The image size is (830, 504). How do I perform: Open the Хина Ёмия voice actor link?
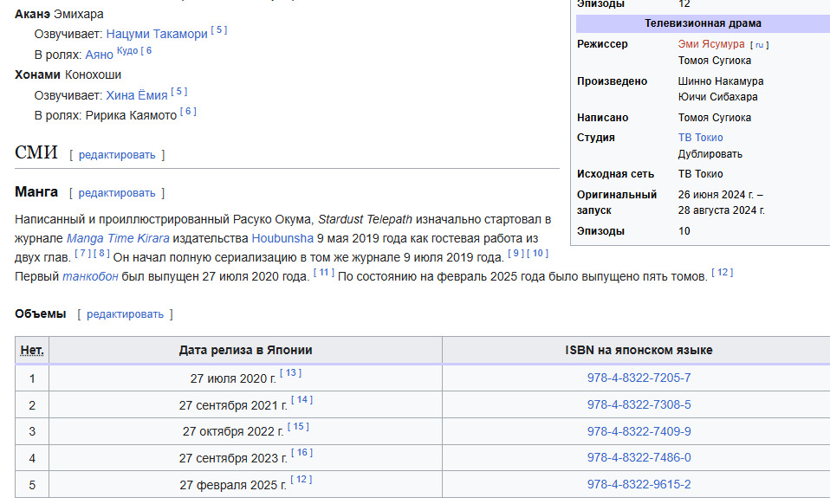click(137, 95)
